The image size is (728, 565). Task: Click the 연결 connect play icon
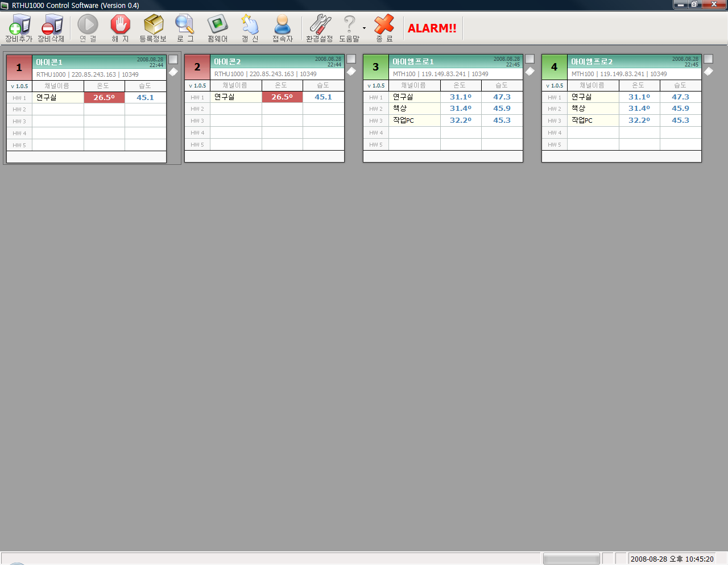tap(88, 28)
